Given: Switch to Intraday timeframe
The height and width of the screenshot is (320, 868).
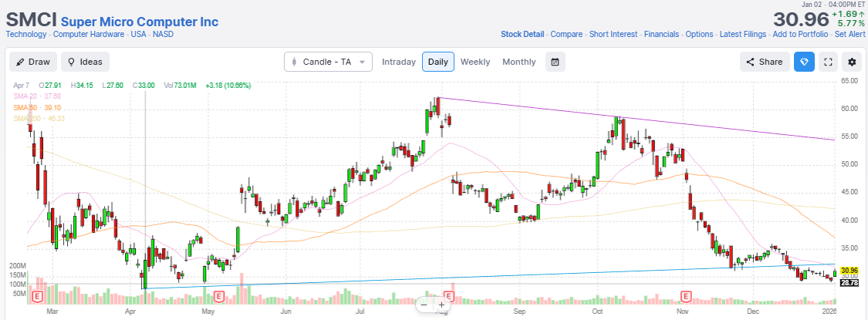Looking at the screenshot, I should pyautogui.click(x=399, y=62).
